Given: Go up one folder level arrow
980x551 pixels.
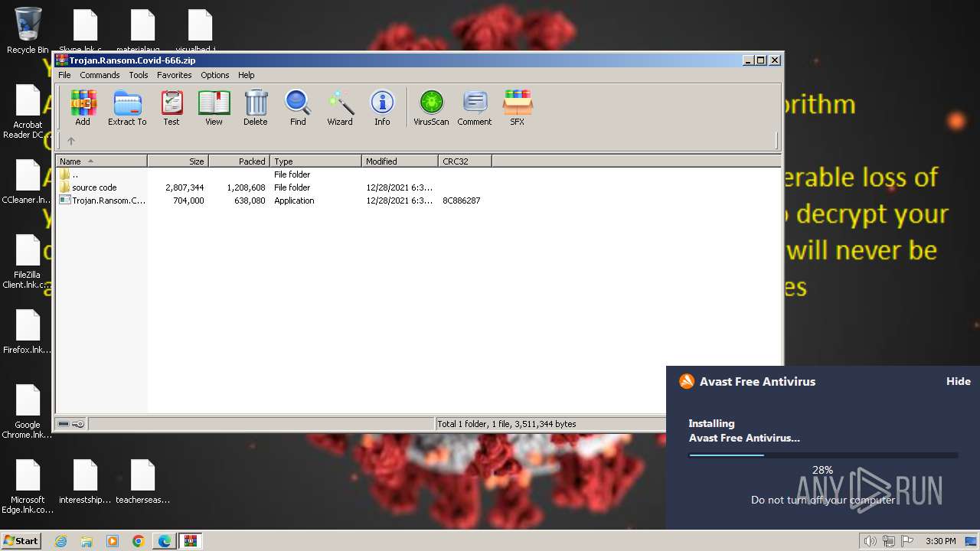Looking at the screenshot, I should tap(71, 141).
